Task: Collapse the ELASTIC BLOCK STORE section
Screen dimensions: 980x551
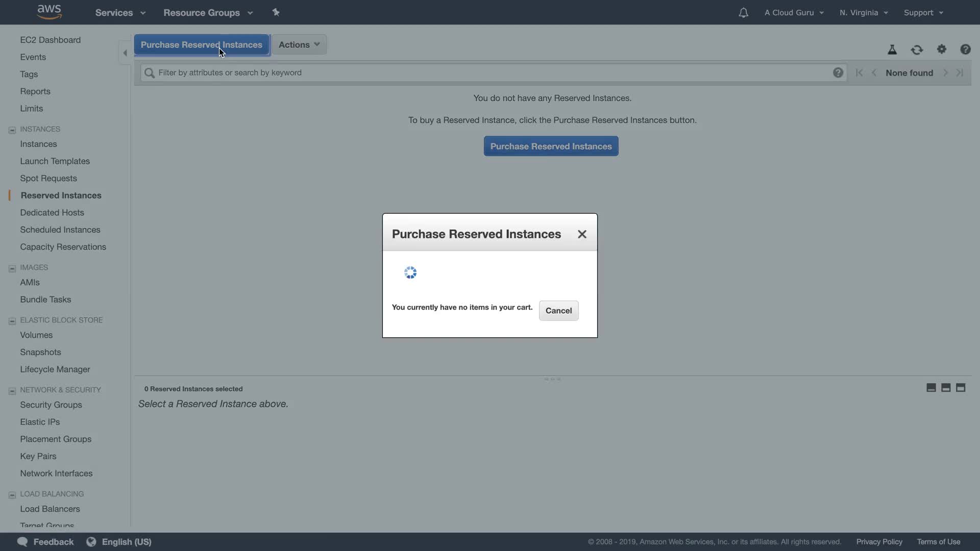Action: tap(12, 320)
